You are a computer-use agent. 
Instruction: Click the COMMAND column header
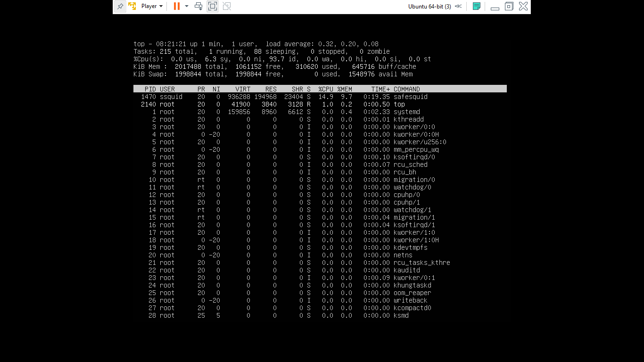(x=406, y=89)
